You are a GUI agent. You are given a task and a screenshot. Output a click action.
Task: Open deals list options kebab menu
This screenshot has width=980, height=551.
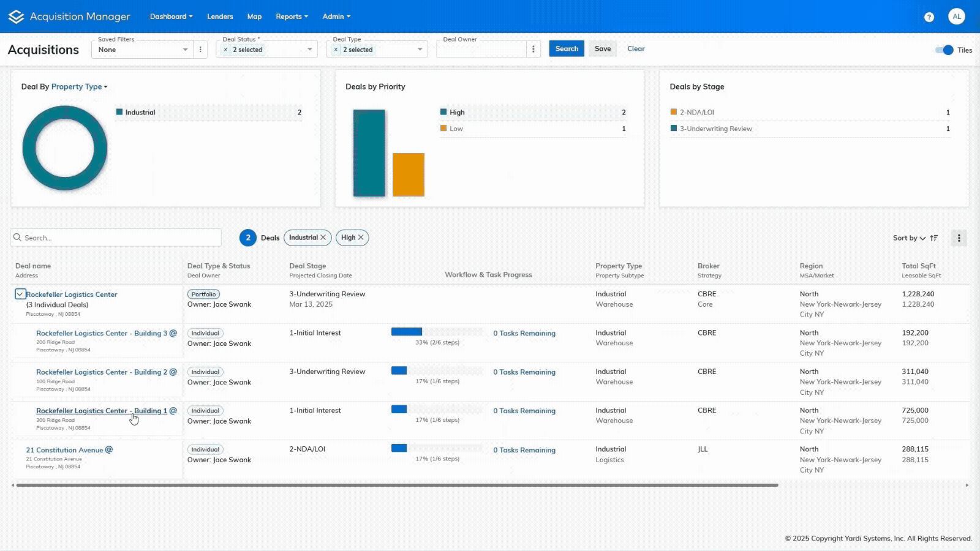point(959,238)
